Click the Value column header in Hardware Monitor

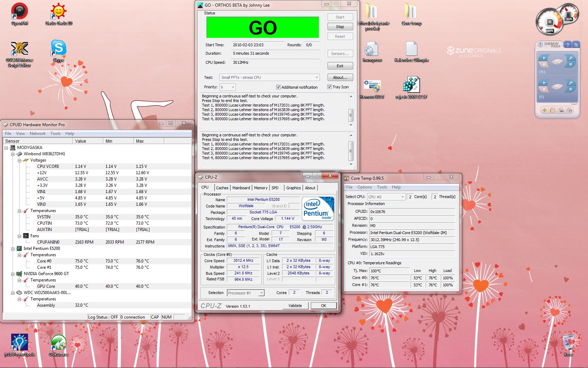(88, 141)
